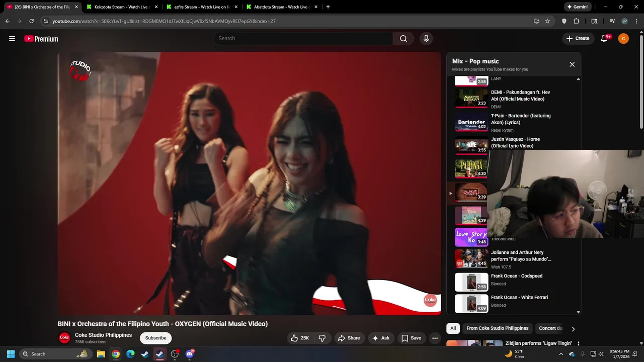The width and height of the screenshot is (644, 362).
Task: Open the shield extension icon
Action: 564,21
